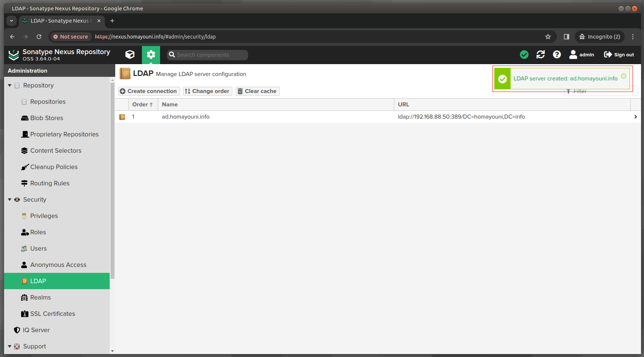The image size is (644, 357).
Task: Open Content Selectors
Action: (x=56, y=151)
